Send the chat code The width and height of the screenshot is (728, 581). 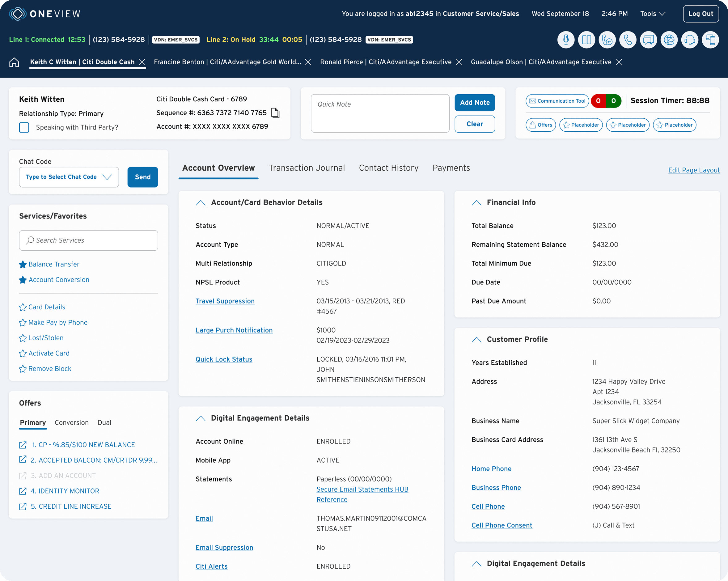click(x=143, y=177)
